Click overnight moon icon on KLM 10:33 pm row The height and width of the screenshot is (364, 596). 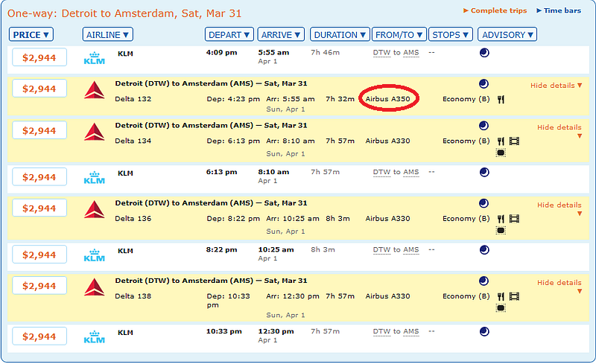[484, 331]
